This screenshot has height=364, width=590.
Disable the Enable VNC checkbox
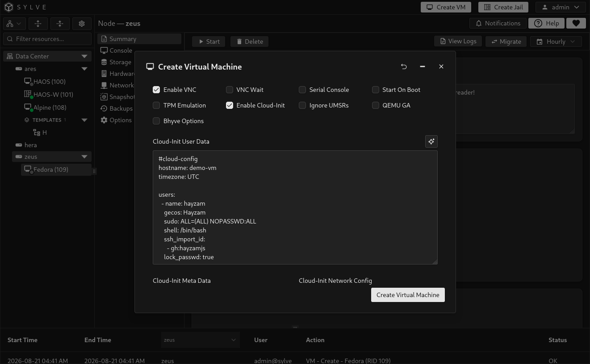[x=156, y=90]
